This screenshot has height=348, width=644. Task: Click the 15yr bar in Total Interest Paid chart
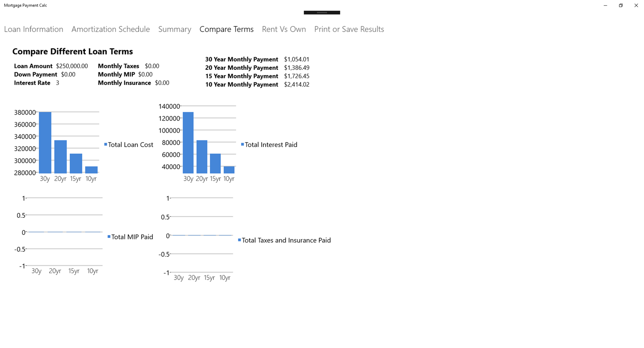click(215, 164)
